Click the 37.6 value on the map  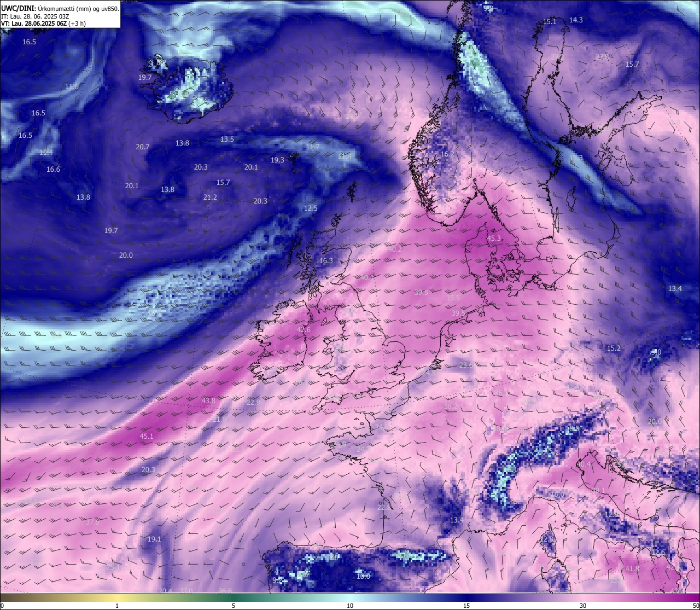coord(92,522)
